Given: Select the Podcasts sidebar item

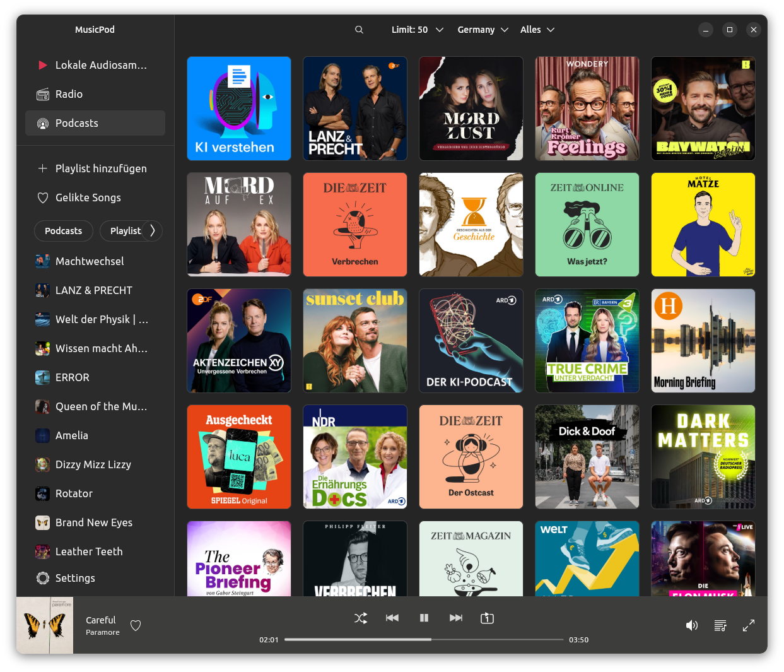Looking at the screenshot, I should click(95, 123).
